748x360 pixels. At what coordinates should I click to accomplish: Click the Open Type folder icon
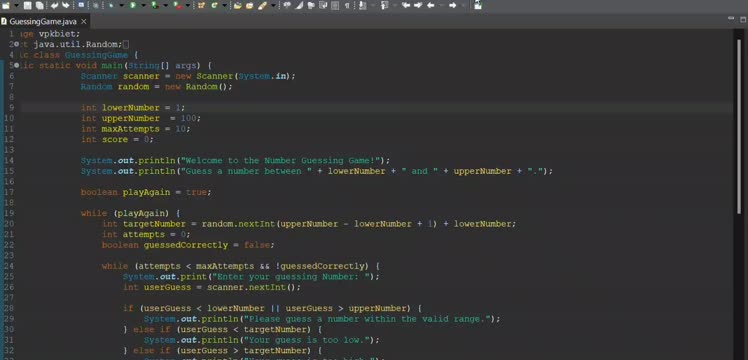[x=238, y=5]
